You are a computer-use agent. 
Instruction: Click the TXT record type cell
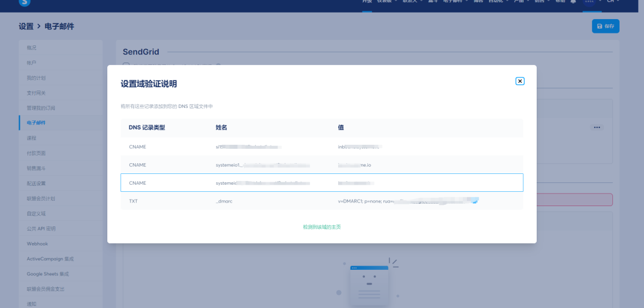(133, 201)
